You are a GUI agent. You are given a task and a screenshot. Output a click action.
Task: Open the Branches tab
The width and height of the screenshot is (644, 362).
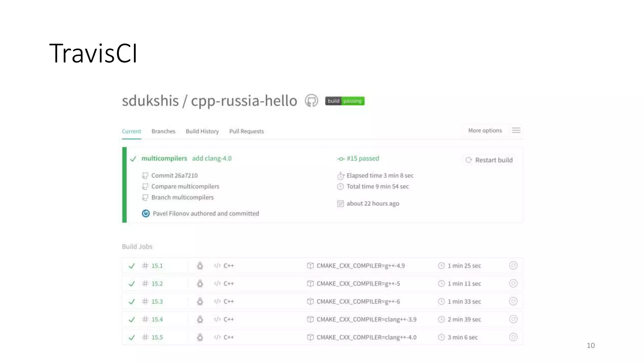pyautogui.click(x=163, y=131)
